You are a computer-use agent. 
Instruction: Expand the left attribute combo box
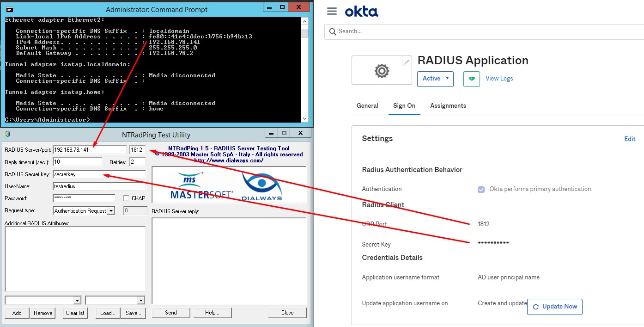click(77, 300)
